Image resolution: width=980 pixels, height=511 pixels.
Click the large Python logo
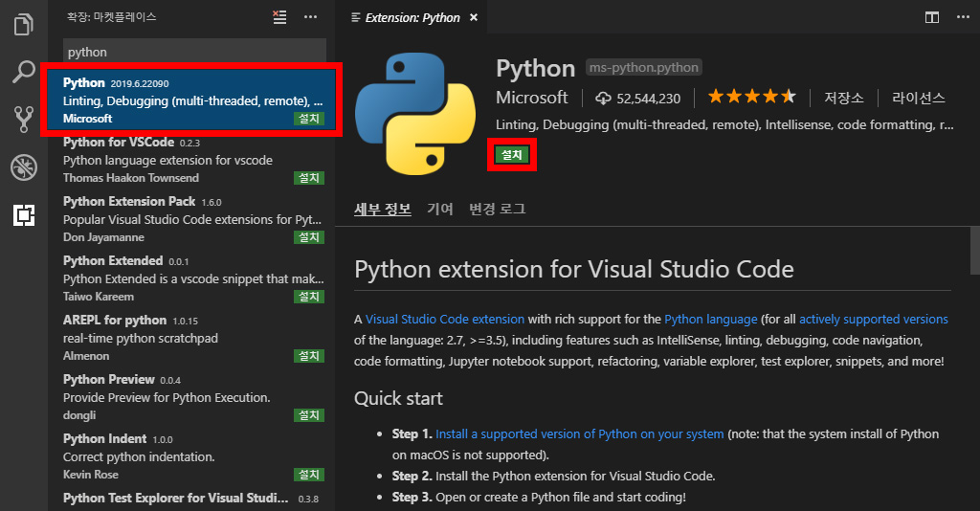pos(415,114)
